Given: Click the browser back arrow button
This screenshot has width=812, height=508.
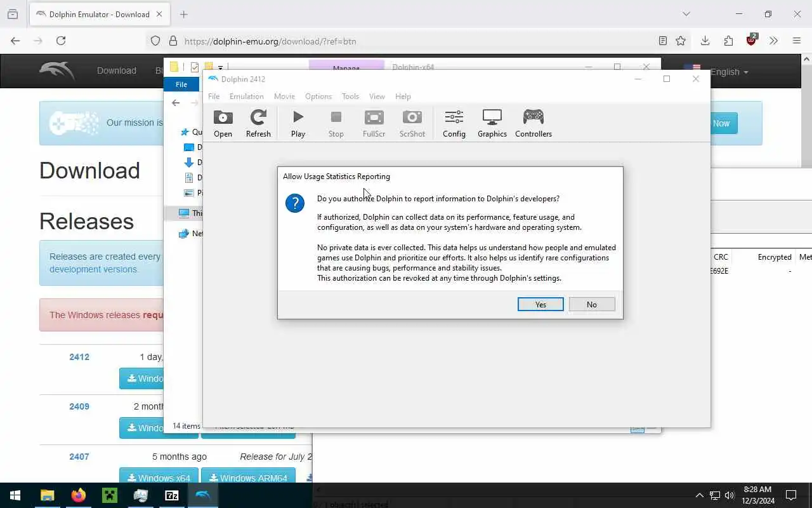Looking at the screenshot, I should coord(15,41).
